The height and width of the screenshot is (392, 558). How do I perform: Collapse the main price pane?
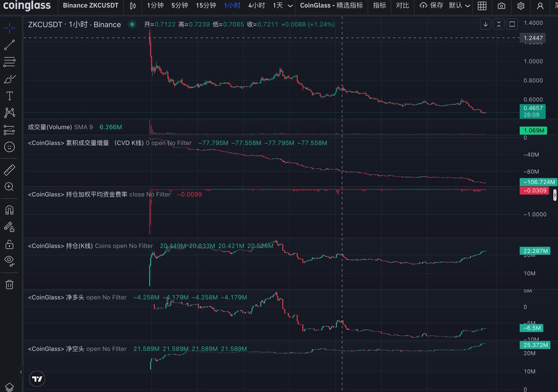498,24
